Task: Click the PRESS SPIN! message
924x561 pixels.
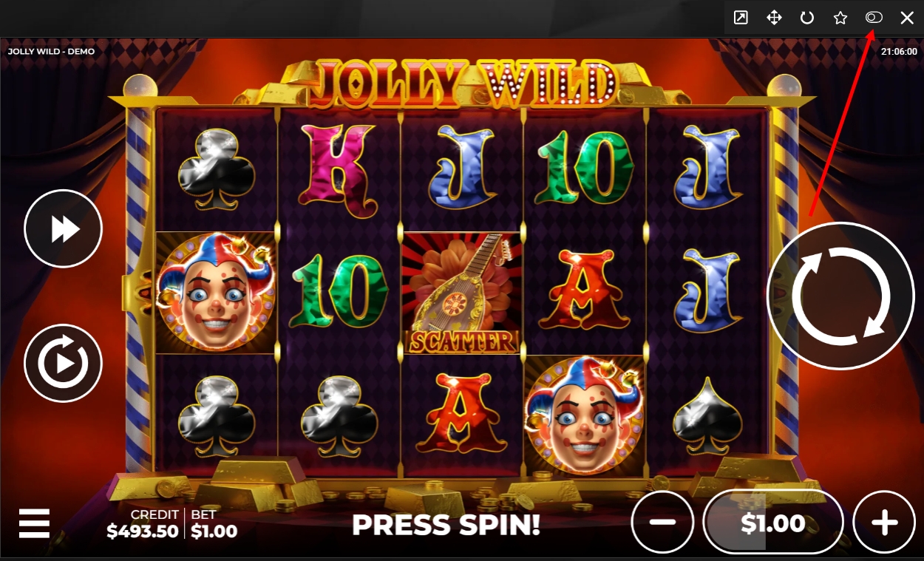Action: 446,525
